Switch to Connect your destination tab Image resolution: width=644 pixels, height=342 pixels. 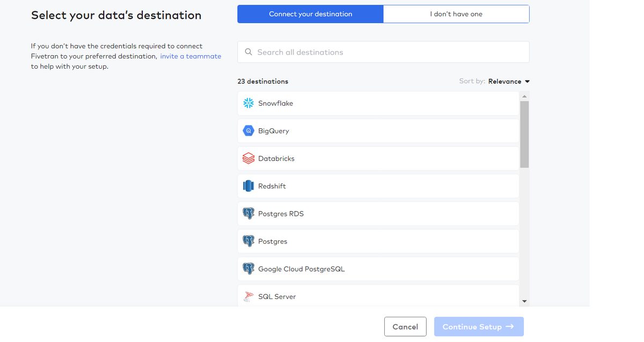tap(311, 14)
